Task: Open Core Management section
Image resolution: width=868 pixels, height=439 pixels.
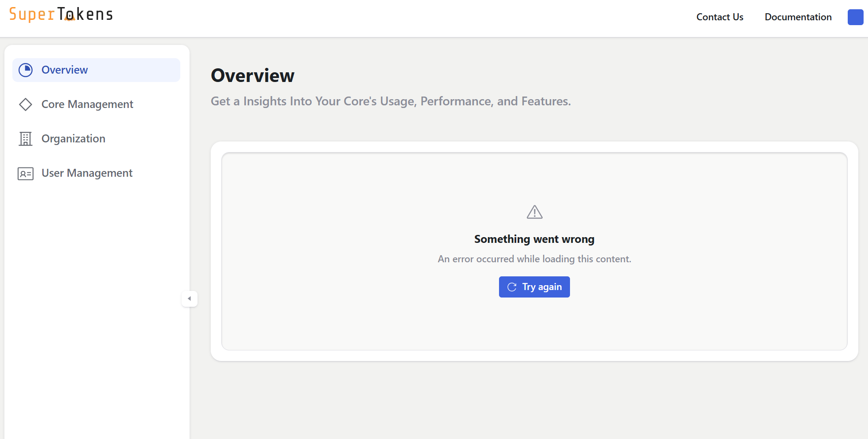Action: (87, 104)
